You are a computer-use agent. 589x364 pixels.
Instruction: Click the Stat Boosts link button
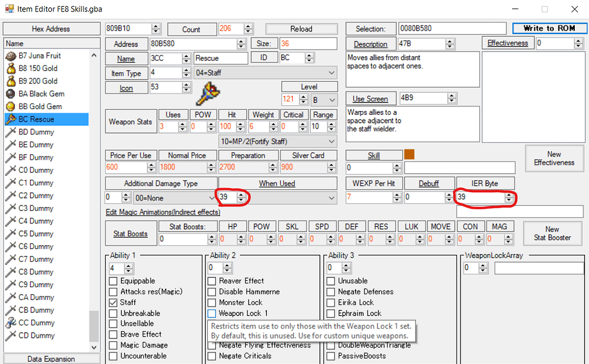pyautogui.click(x=130, y=233)
